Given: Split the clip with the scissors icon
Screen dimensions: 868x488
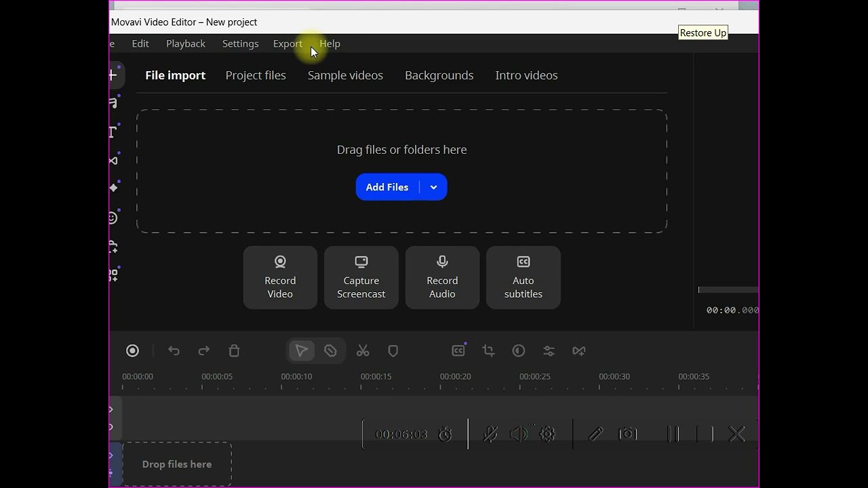Looking at the screenshot, I should (363, 350).
